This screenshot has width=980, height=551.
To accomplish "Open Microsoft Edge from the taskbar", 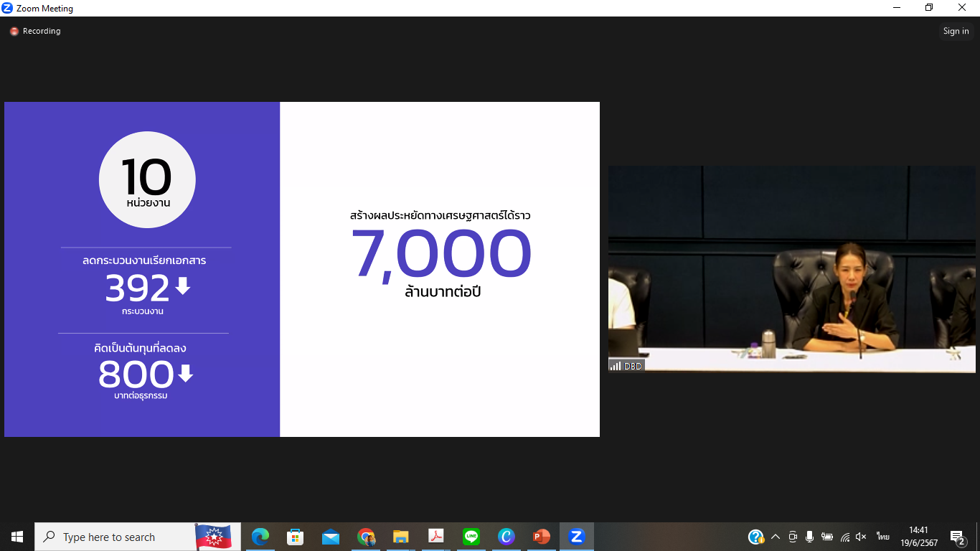I will [x=260, y=537].
